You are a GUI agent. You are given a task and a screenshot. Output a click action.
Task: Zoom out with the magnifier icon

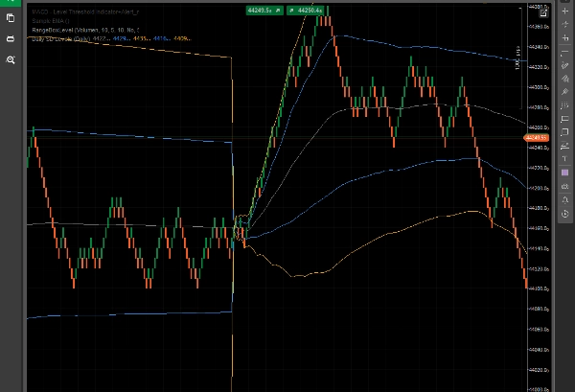click(11, 59)
